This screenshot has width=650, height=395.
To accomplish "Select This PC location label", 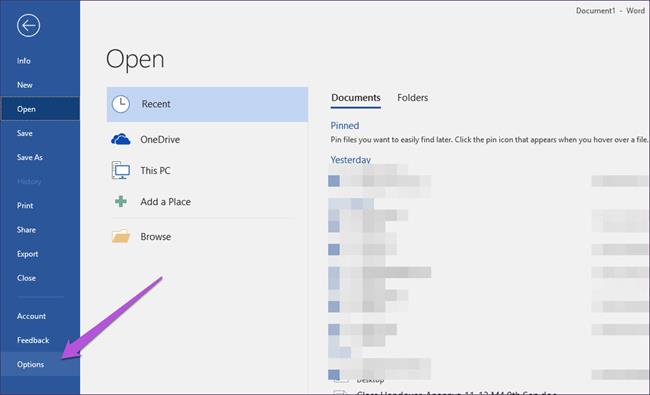I will [155, 171].
